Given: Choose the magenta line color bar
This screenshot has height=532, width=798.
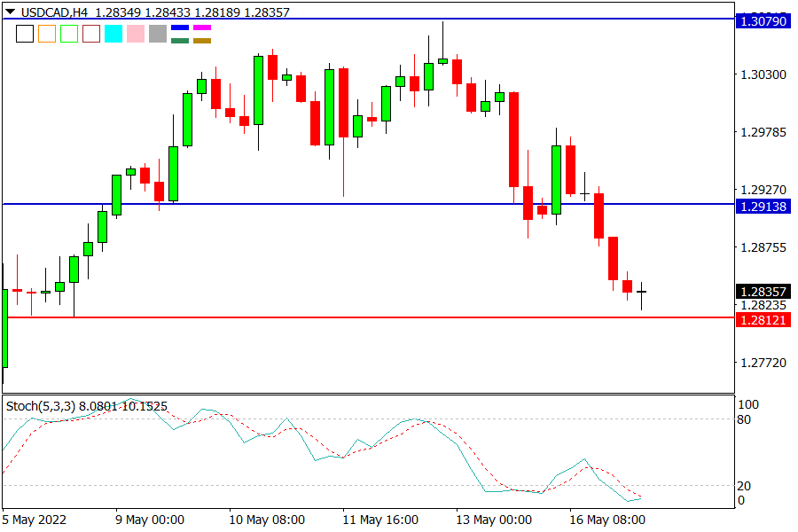Looking at the screenshot, I should pyautogui.click(x=202, y=27).
